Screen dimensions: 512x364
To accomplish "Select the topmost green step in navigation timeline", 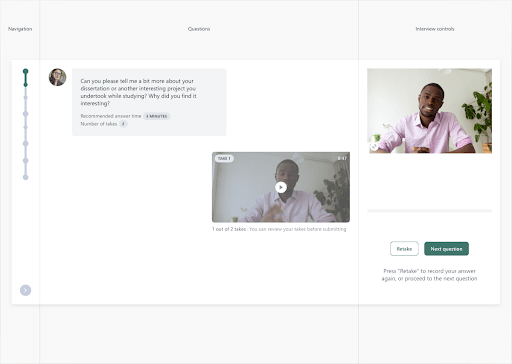I will tap(25, 71).
